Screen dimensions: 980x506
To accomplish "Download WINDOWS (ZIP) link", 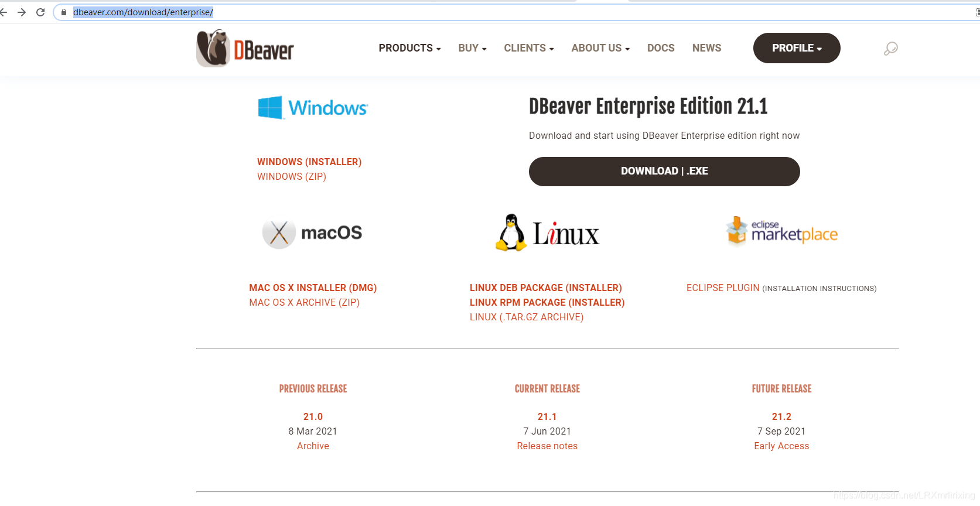I will 292,176.
